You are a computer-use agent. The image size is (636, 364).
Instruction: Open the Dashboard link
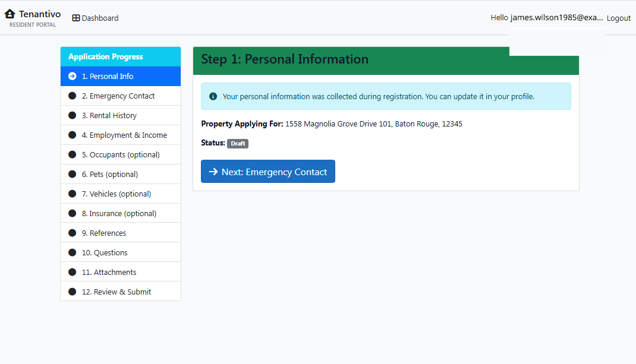[95, 18]
